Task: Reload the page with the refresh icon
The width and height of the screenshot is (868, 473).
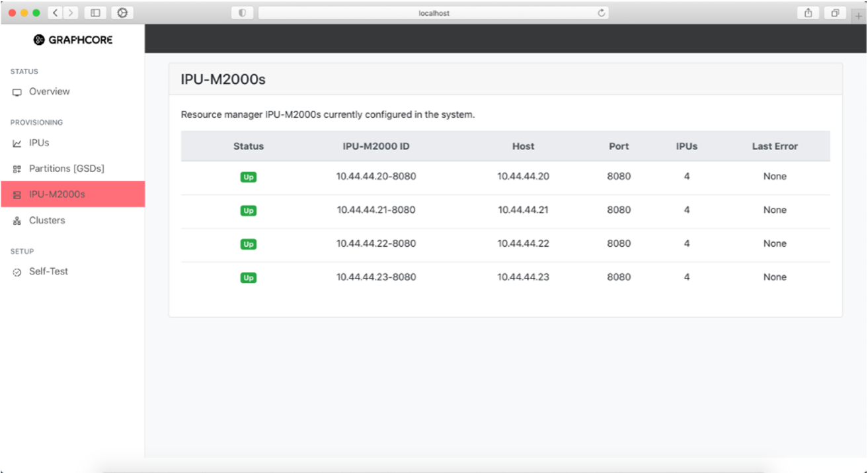Action: tap(601, 13)
